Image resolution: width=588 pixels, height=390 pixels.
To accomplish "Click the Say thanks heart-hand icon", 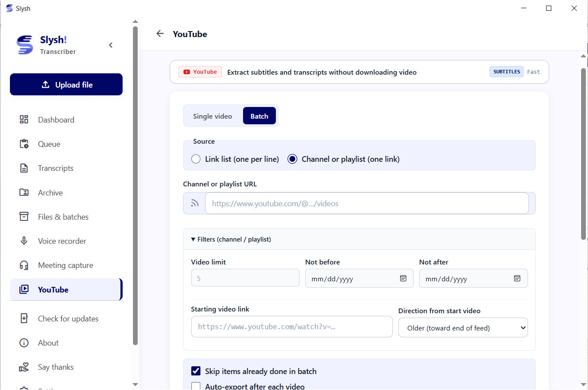I will coord(24,367).
